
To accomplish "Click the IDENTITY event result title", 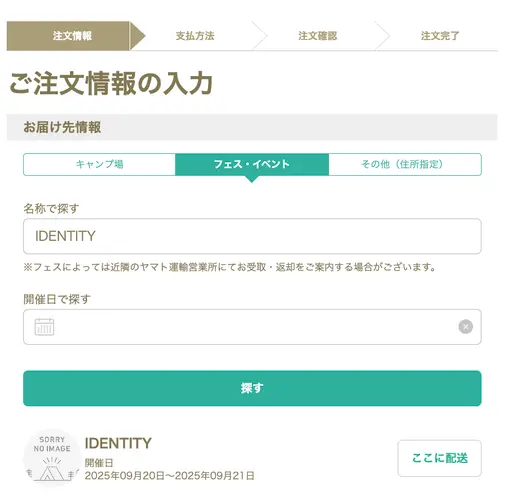I will click(118, 443).
